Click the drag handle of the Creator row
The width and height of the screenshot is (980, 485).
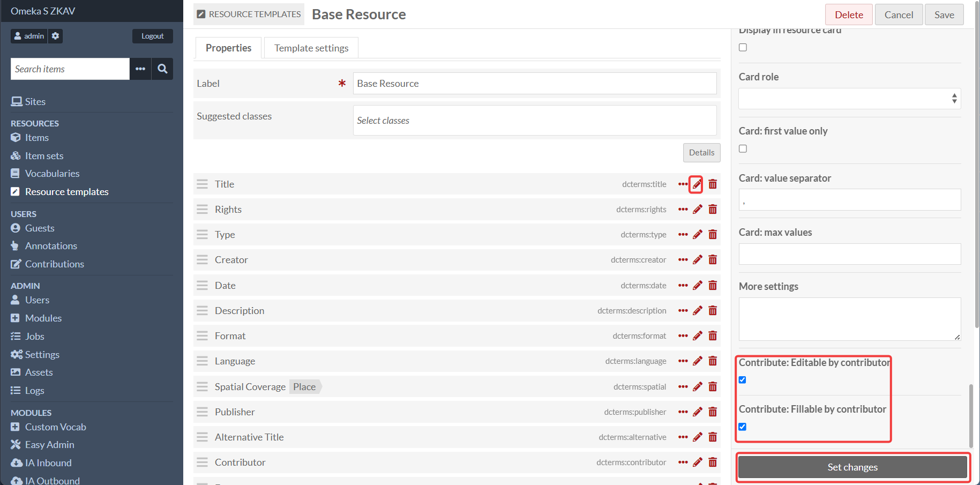pos(202,260)
